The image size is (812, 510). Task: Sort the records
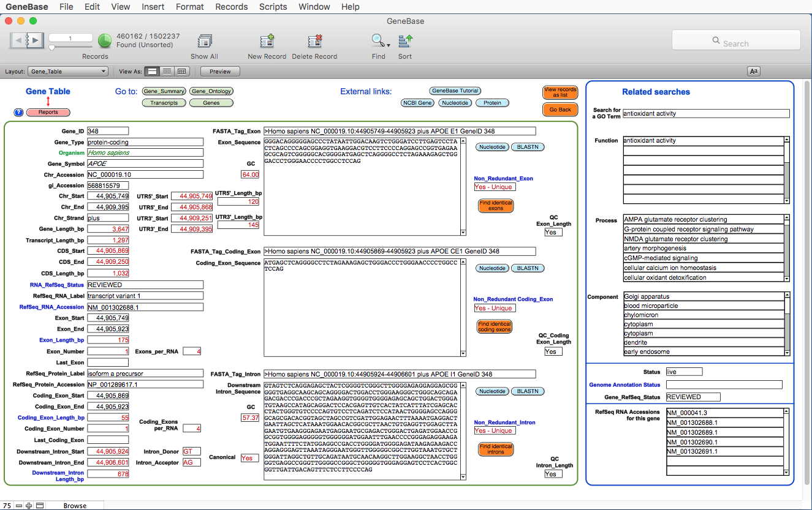tap(405, 41)
